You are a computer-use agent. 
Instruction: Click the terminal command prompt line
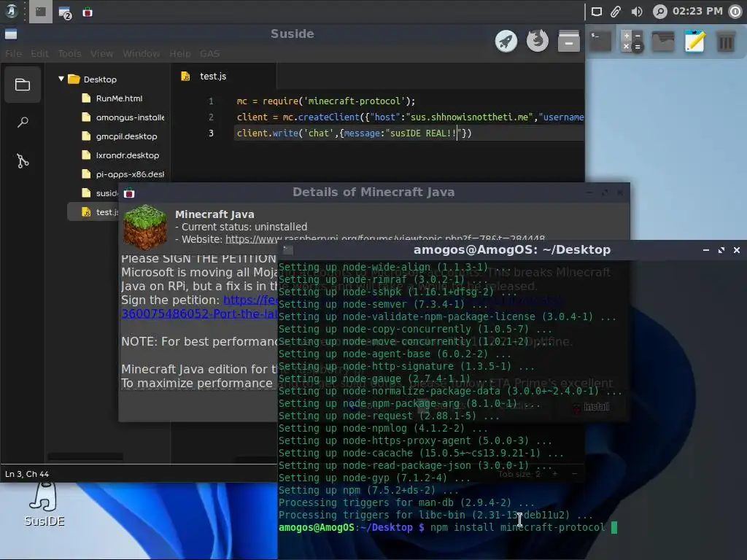448,528
